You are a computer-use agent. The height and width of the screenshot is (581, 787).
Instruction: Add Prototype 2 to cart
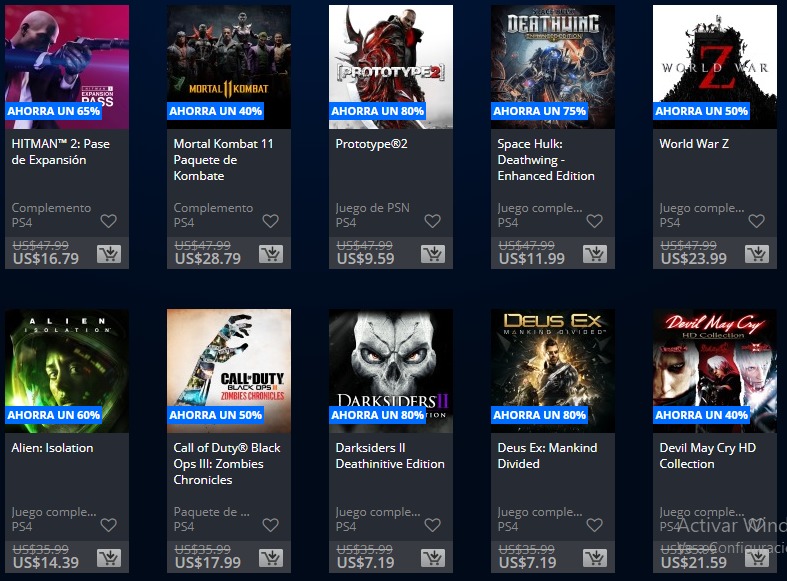[433, 254]
